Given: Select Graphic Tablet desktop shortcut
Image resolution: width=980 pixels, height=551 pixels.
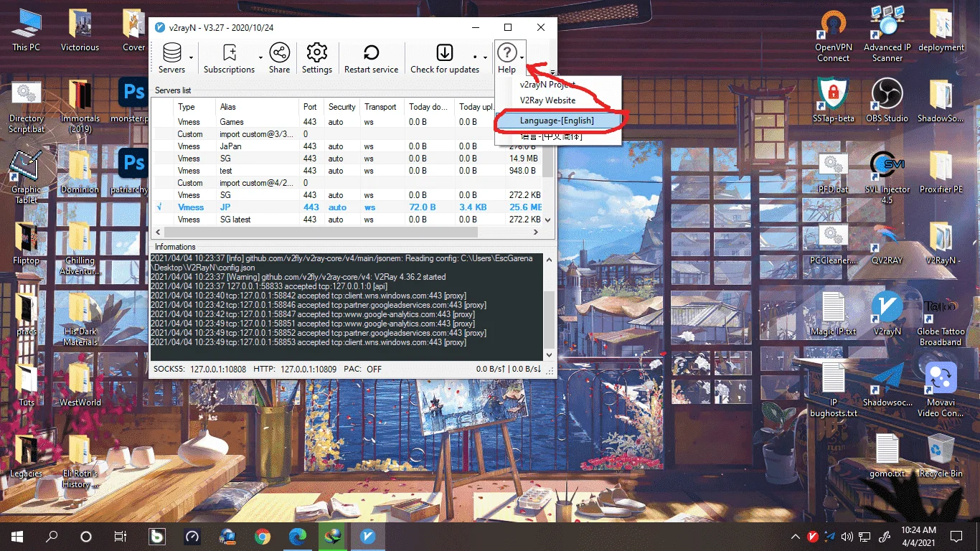Looking at the screenshot, I should (x=26, y=178).
